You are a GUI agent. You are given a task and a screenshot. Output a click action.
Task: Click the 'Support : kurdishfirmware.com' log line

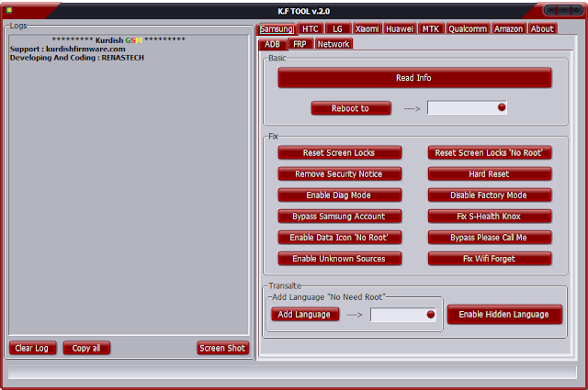67,49
